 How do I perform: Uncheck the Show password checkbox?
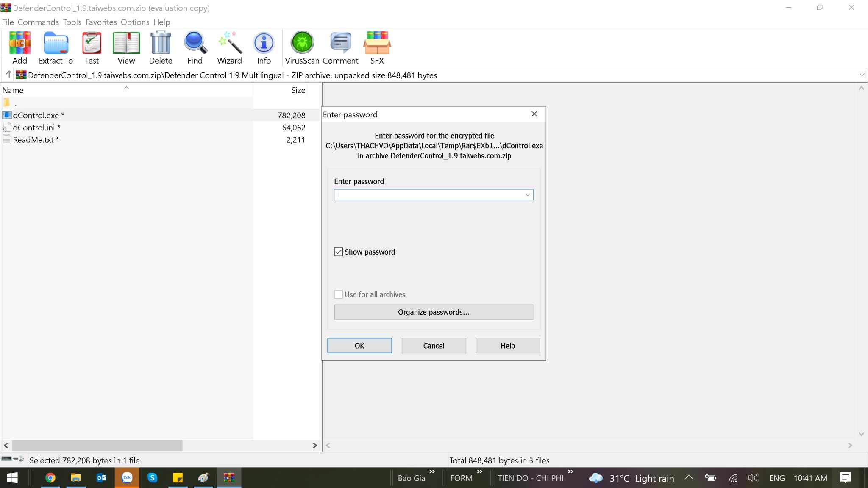pos(338,252)
